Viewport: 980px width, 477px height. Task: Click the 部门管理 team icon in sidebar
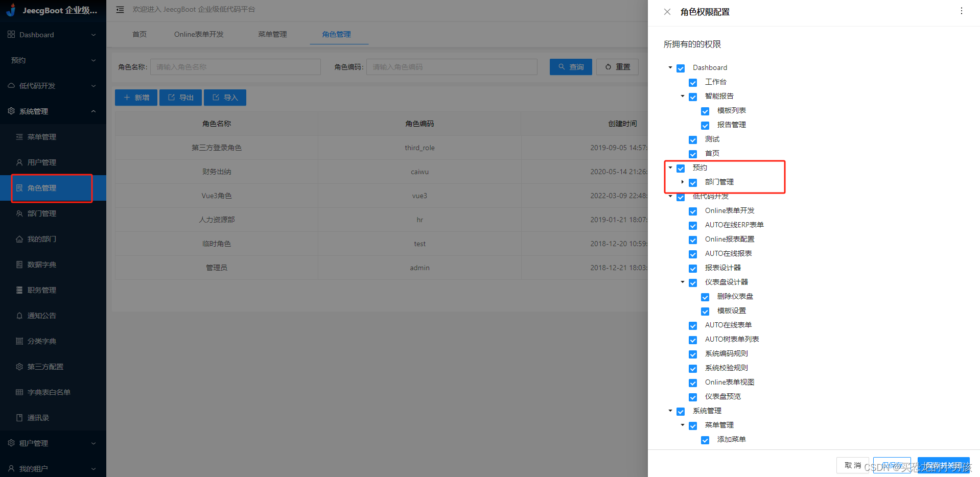19,213
